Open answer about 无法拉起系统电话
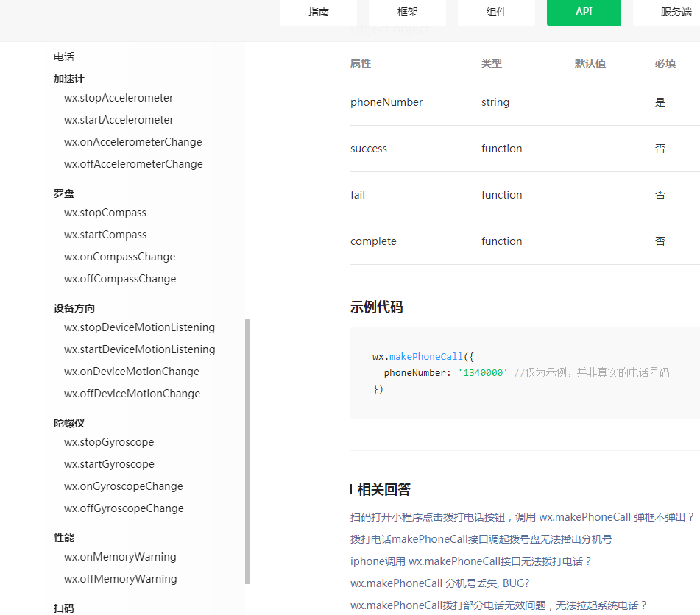Screen dimensions: 700x615 498,605
